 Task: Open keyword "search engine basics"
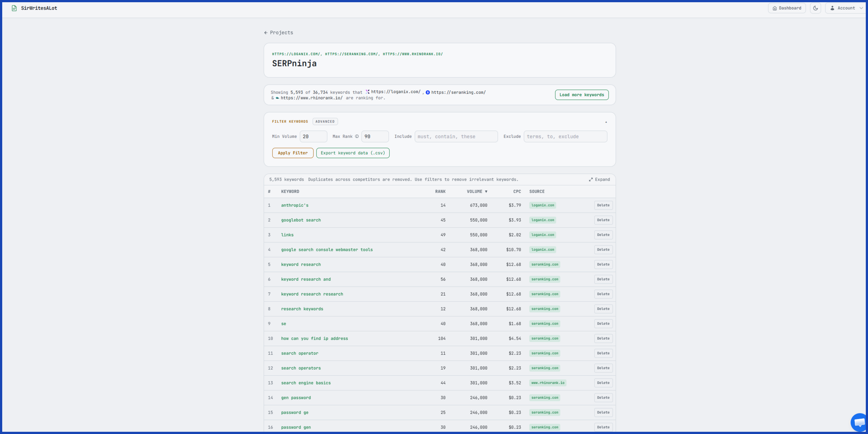coord(306,383)
